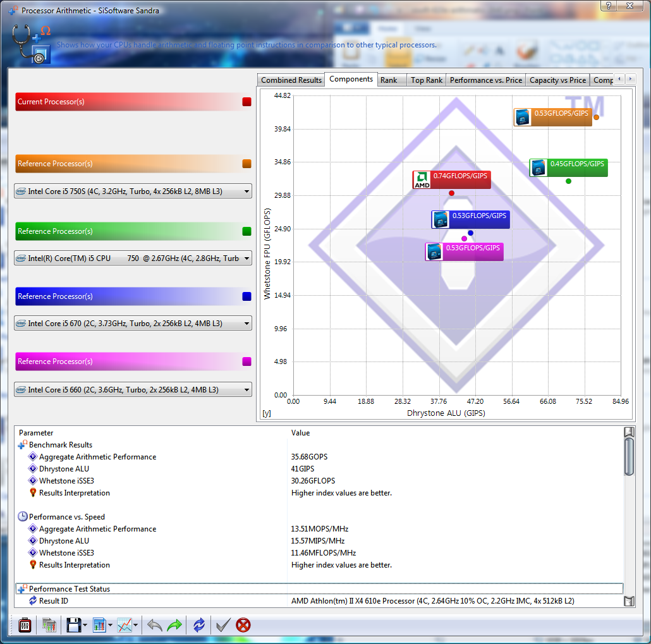Select the Performance Test Status row
Image resolution: width=651 pixels, height=644 pixels.
(319, 589)
